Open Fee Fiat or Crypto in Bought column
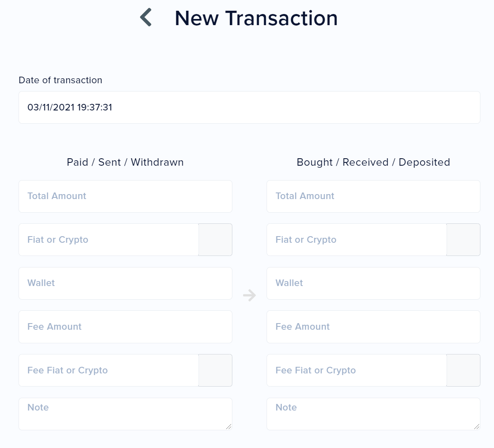 coord(357,371)
